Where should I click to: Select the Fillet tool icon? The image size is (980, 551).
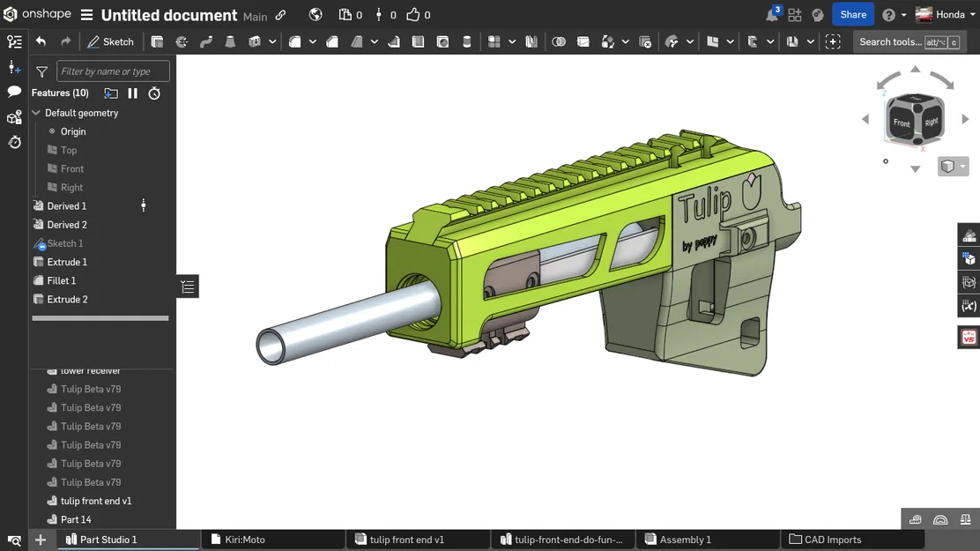click(295, 42)
